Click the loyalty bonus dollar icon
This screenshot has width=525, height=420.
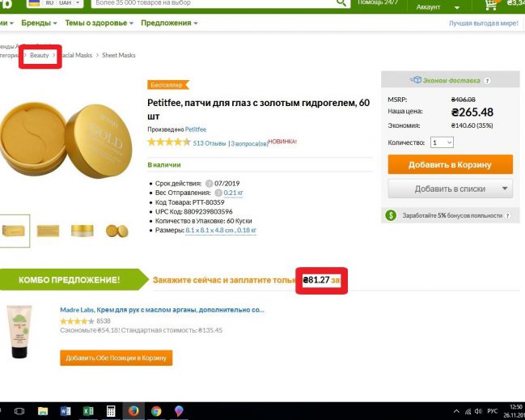pos(391,215)
